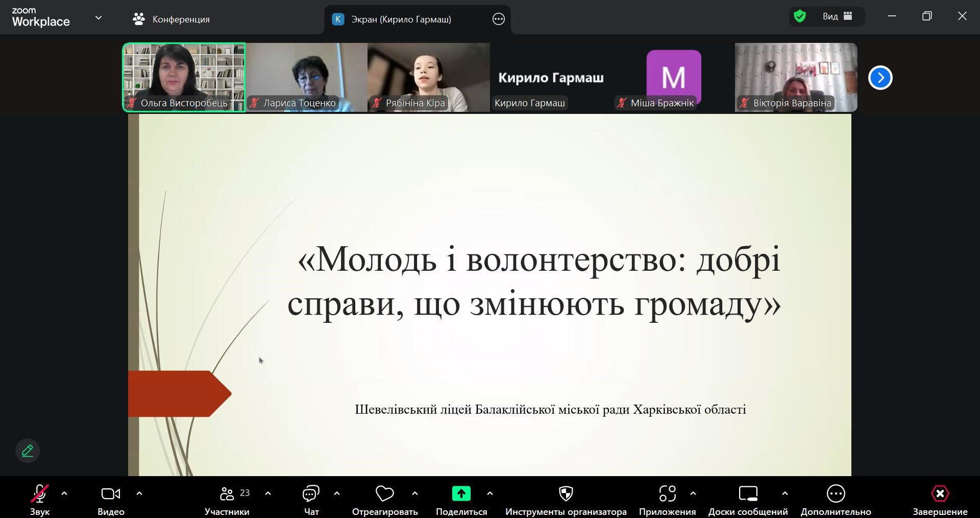Start the camera with the Видео icon
Image resolution: width=980 pixels, height=518 pixels.
coord(110,493)
